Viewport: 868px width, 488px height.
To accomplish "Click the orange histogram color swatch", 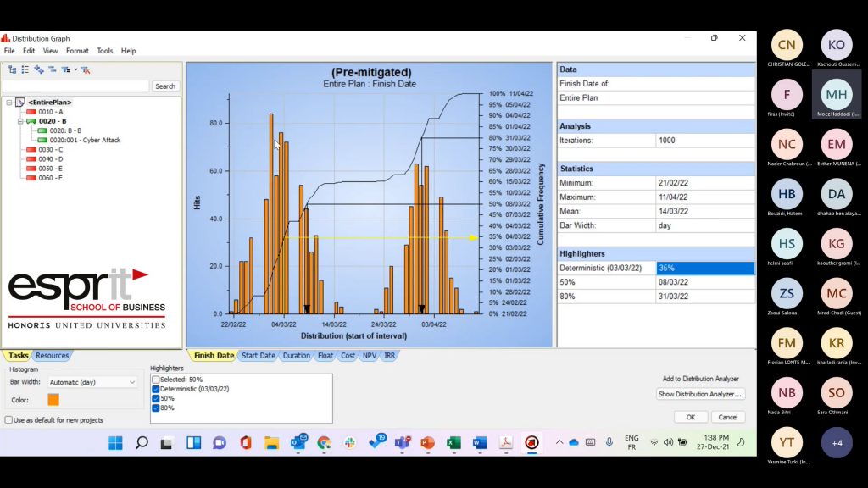I will tap(53, 400).
